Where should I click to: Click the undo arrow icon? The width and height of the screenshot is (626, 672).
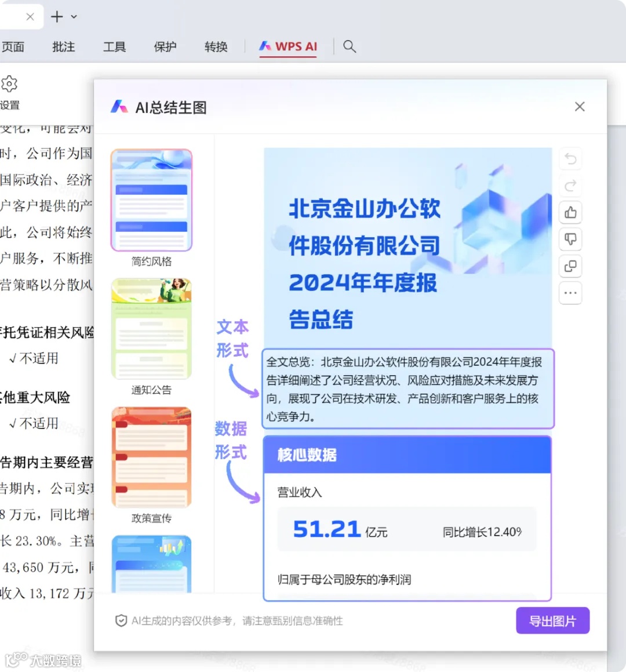click(x=570, y=159)
